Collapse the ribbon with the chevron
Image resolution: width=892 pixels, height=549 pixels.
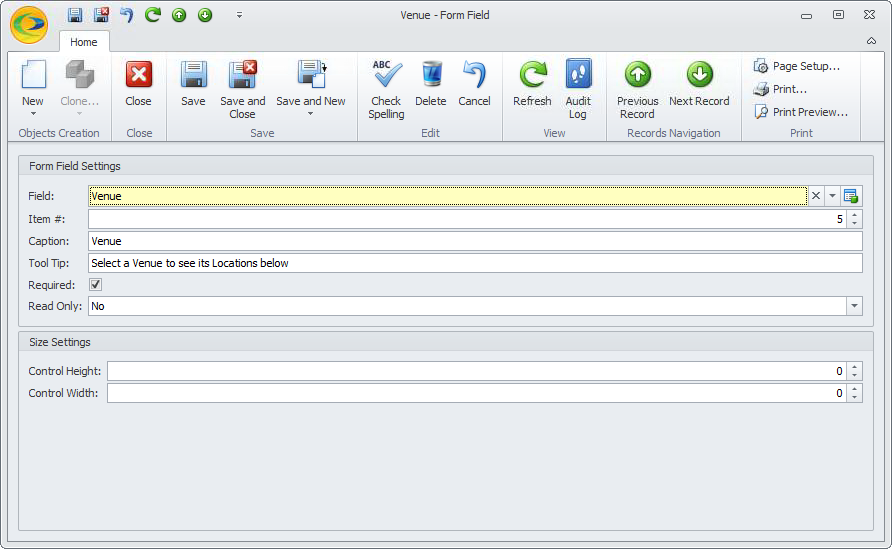point(871,41)
